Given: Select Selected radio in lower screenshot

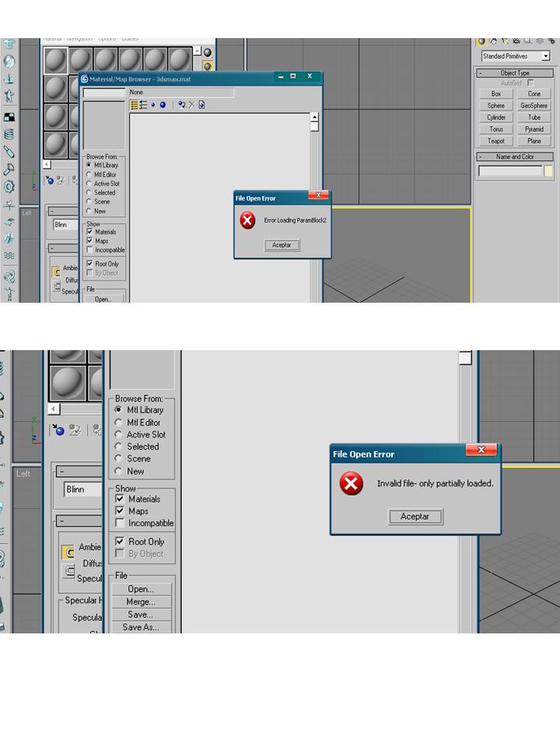Looking at the screenshot, I should (x=118, y=447).
